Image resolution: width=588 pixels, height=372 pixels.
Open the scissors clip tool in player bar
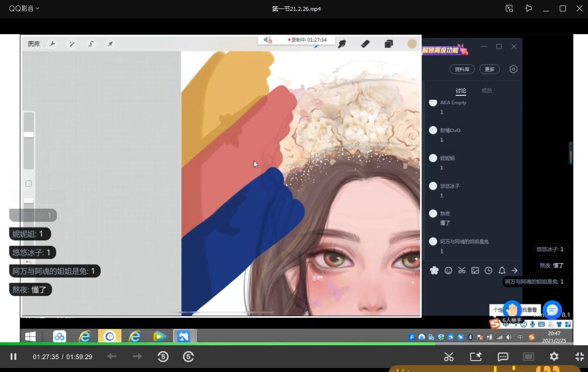[448, 357]
